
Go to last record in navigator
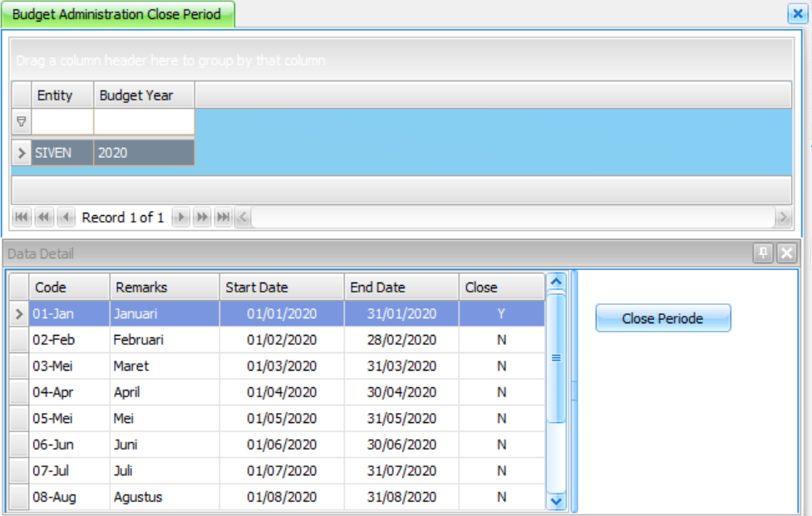point(224,218)
